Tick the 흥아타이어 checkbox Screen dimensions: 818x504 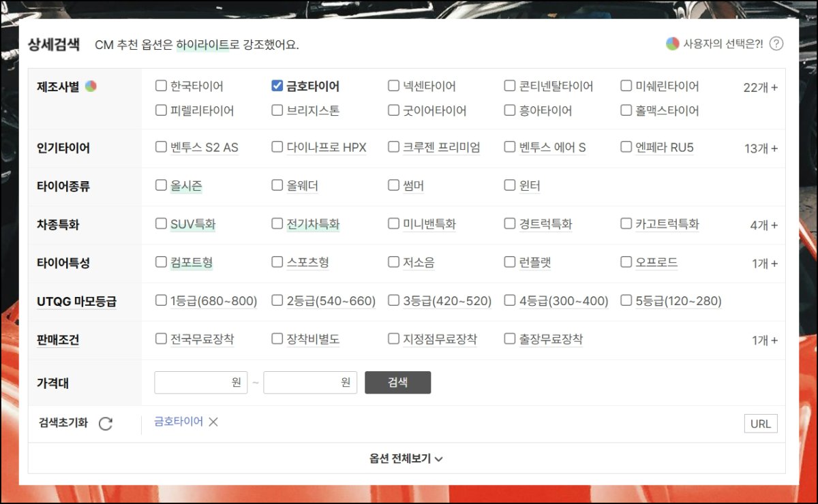click(x=510, y=110)
